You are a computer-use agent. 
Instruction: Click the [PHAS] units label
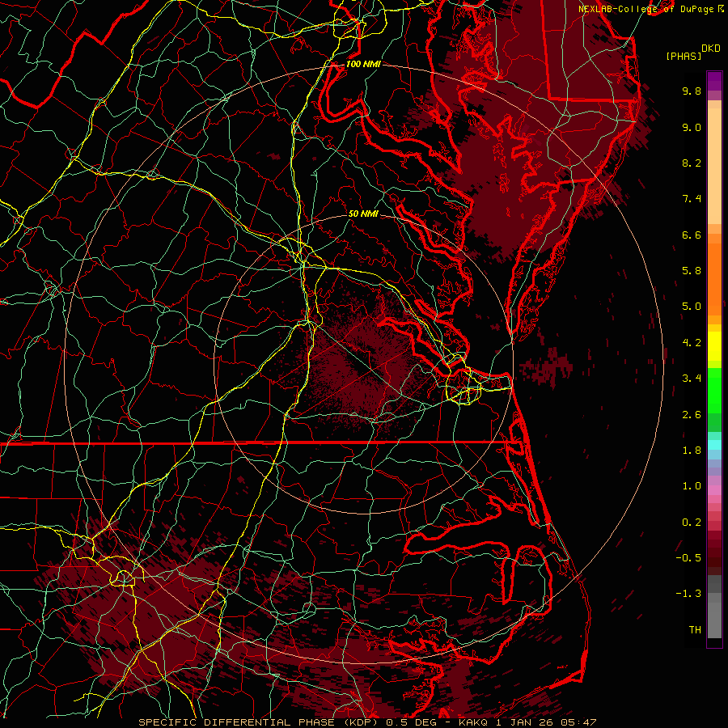click(684, 56)
